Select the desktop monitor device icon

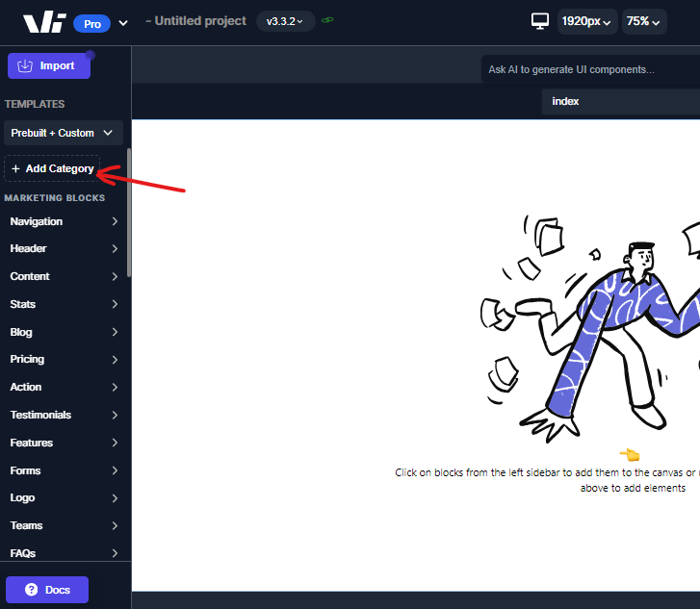pos(540,21)
